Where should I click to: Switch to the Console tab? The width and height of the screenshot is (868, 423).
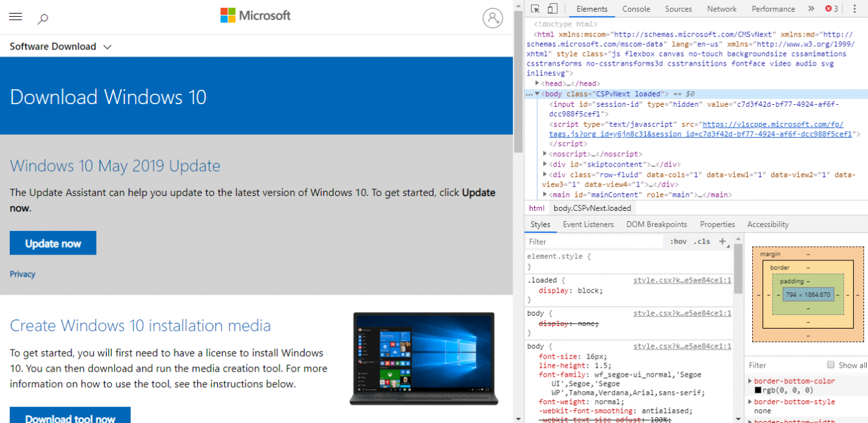pyautogui.click(x=636, y=9)
